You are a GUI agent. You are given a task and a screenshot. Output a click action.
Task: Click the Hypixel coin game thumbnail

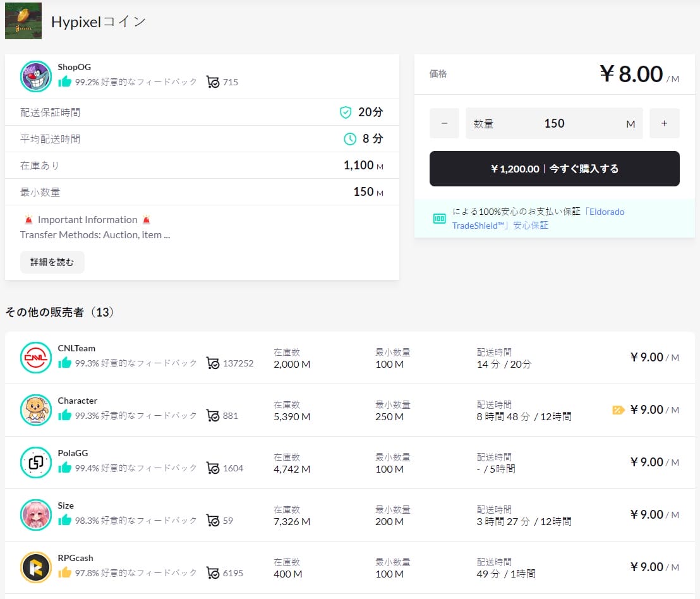(23, 21)
